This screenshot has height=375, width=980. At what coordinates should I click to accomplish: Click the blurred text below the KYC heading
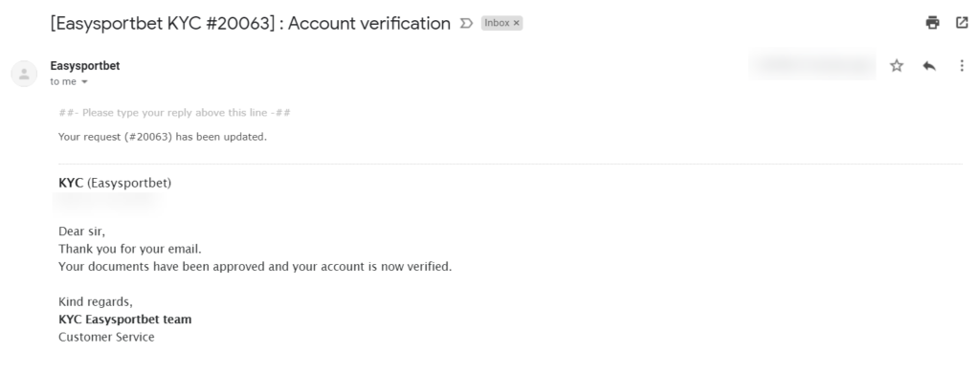point(106,200)
